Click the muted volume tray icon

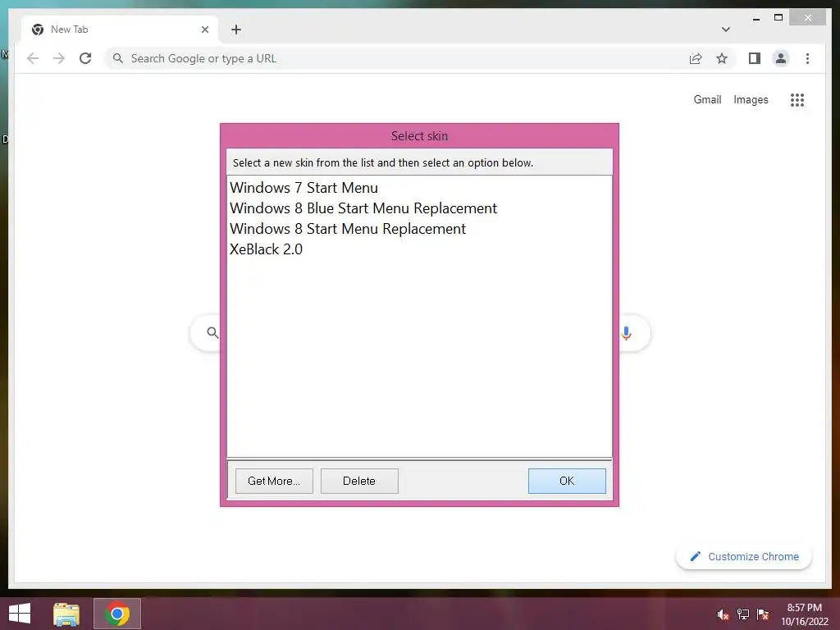724,614
